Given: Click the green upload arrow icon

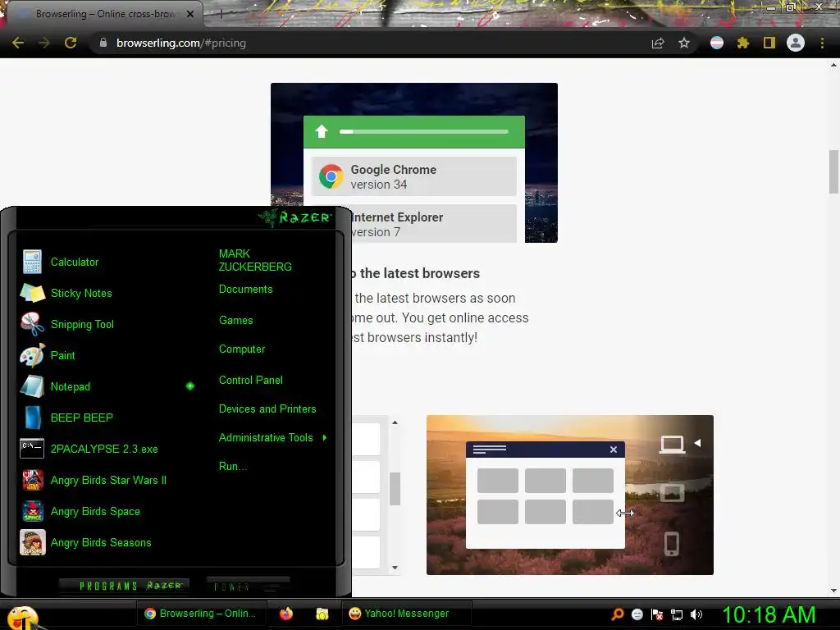Looking at the screenshot, I should [322, 131].
